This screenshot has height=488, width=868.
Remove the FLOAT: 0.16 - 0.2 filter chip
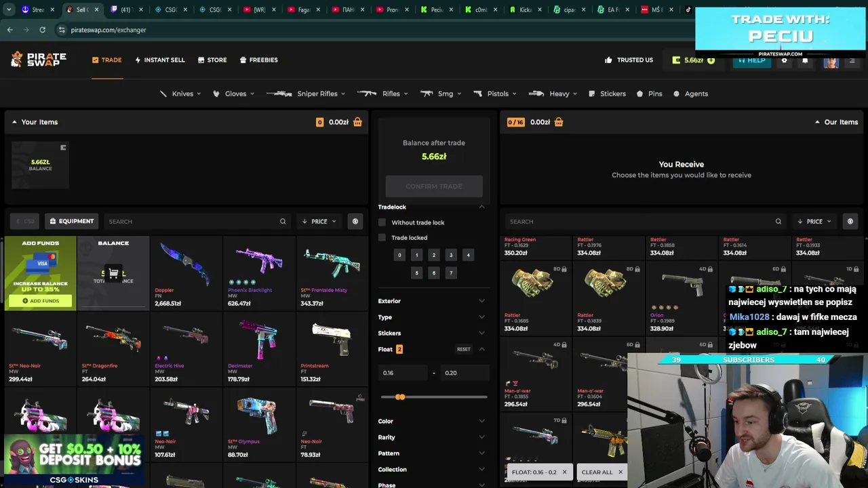(x=564, y=472)
